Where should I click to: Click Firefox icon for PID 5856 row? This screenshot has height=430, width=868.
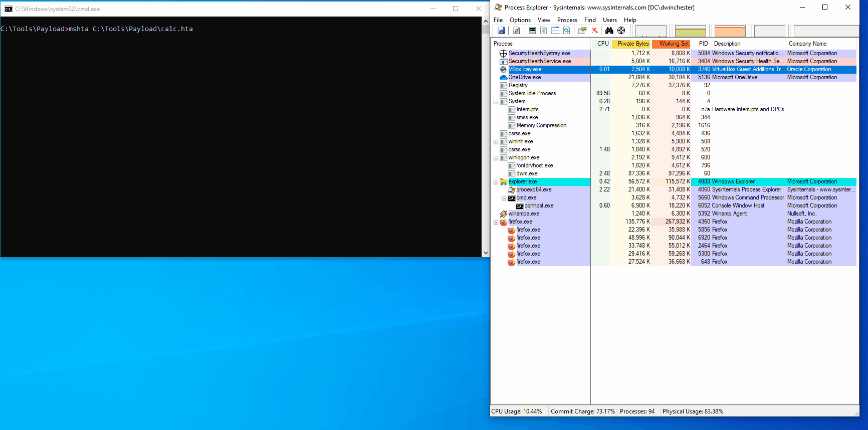[512, 230]
